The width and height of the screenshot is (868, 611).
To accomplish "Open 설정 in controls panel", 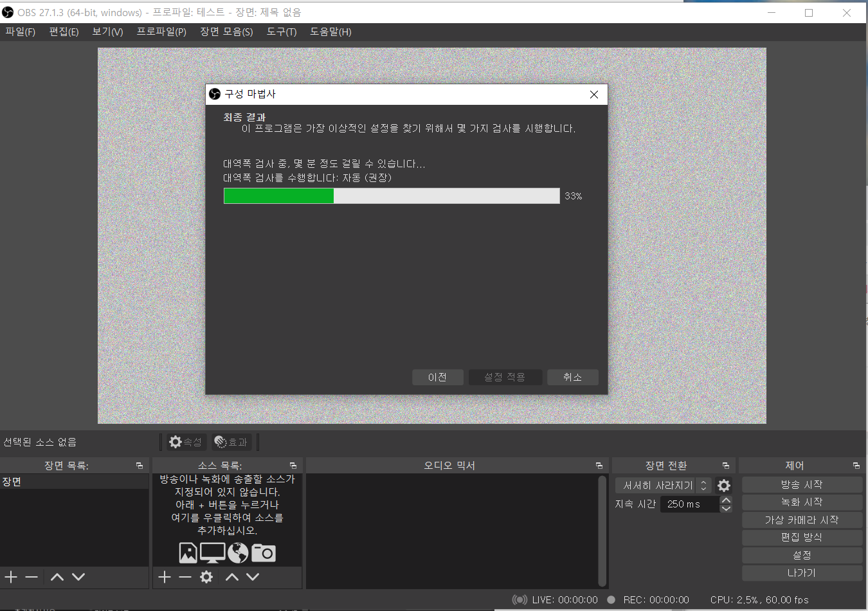I will (802, 555).
